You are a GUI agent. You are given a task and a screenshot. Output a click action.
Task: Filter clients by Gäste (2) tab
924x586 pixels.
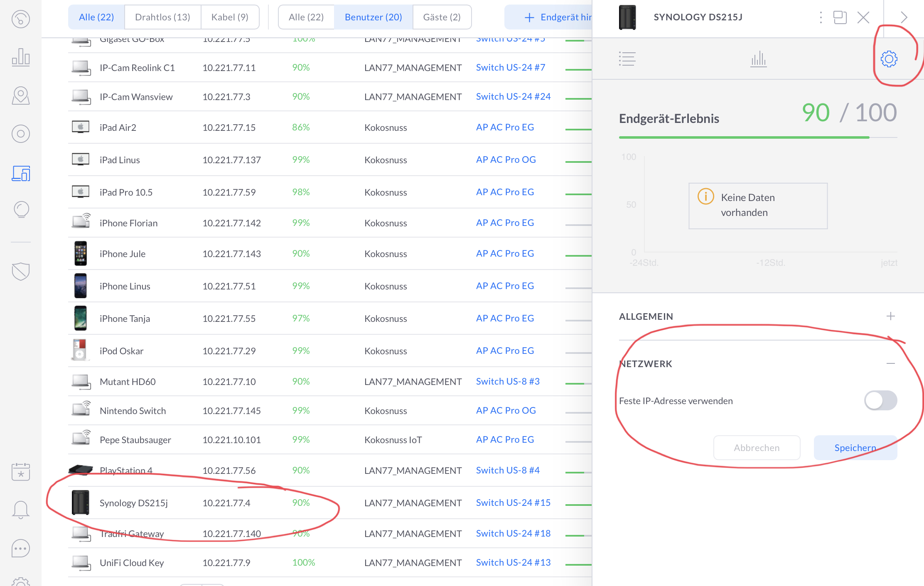442,17
